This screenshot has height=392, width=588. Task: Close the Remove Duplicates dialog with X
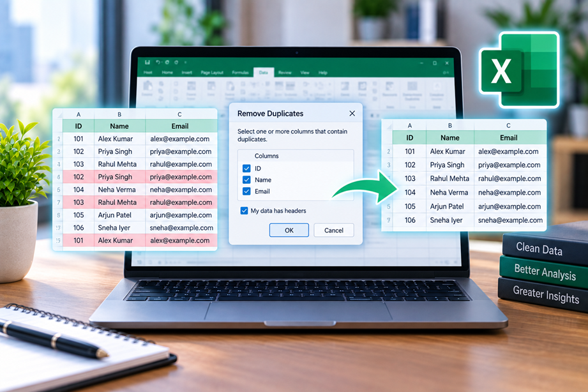[x=352, y=113]
